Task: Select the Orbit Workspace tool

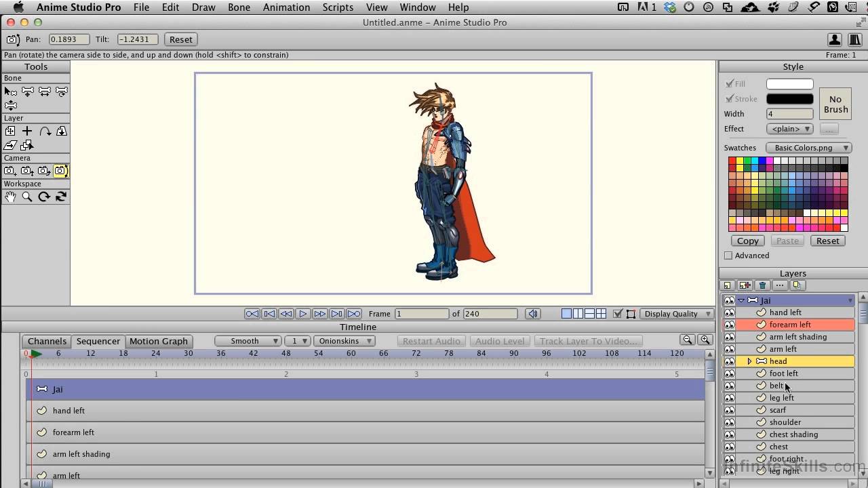Action: (61, 197)
